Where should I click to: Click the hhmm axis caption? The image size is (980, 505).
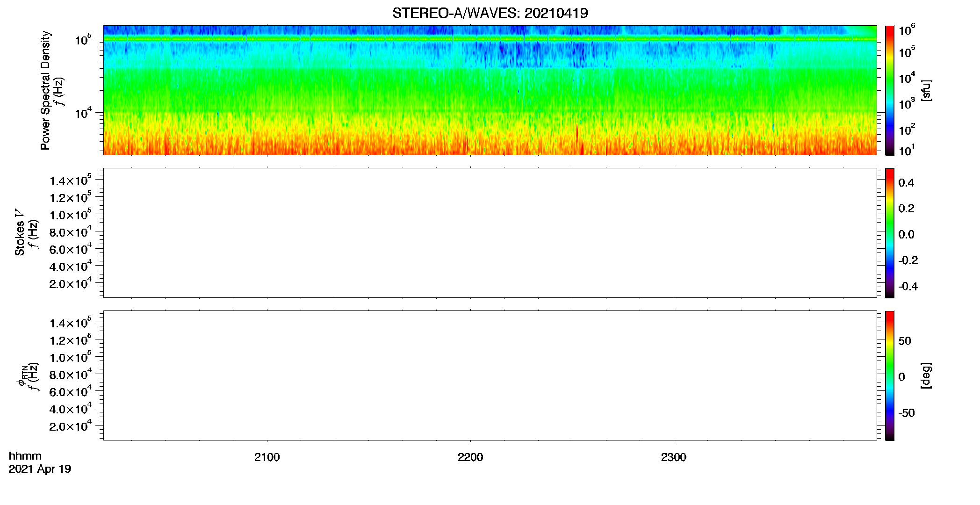click(x=25, y=456)
